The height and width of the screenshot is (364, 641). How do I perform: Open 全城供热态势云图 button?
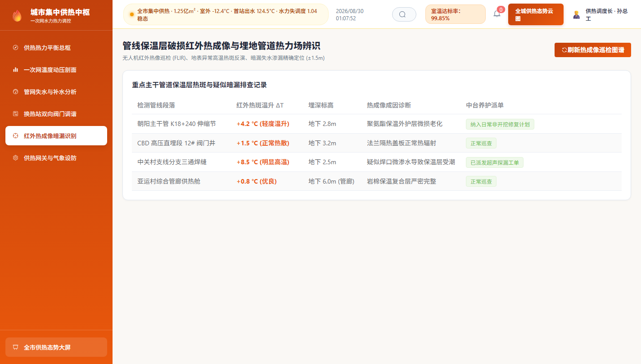536,14
